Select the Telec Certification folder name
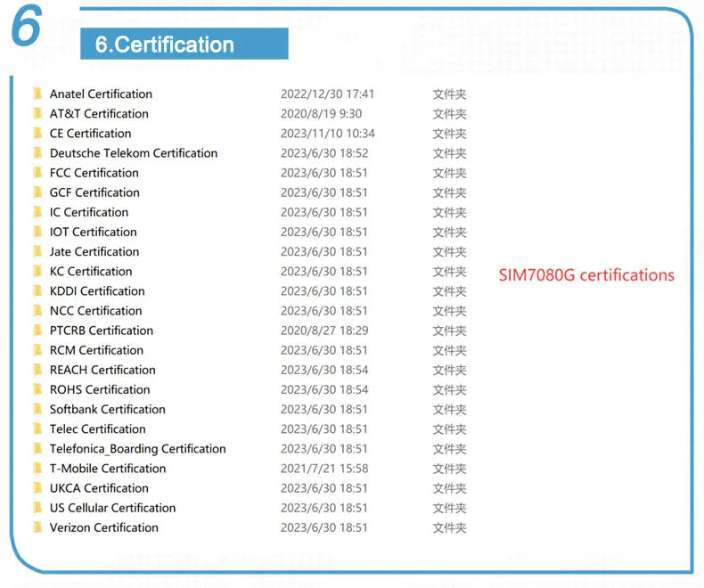Screen dimensions: 704x588 pyautogui.click(x=98, y=429)
